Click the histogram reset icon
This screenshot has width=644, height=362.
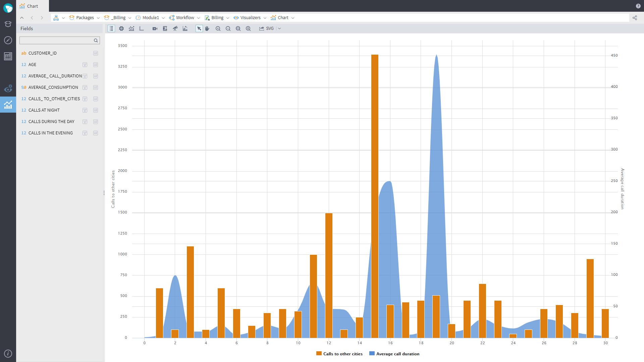(185, 28)
